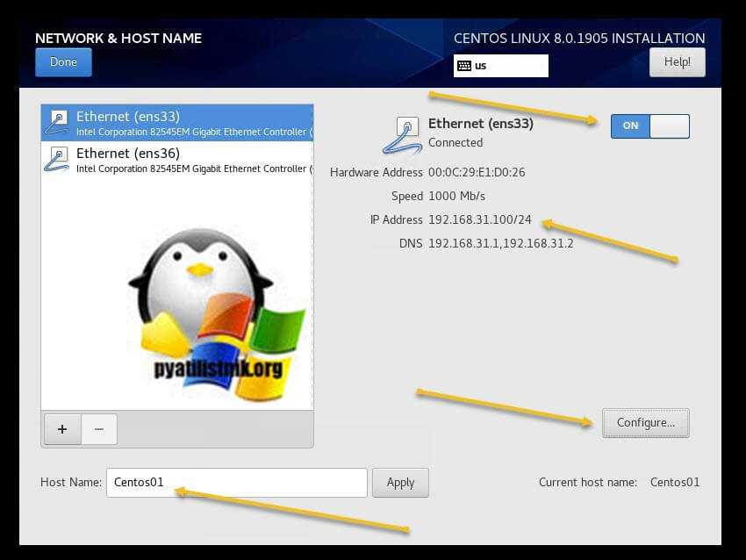Toggle the Ethernet (ens33) ON switch
The image size is (746, 560).
pyautogui.click(x=649, y=126)
